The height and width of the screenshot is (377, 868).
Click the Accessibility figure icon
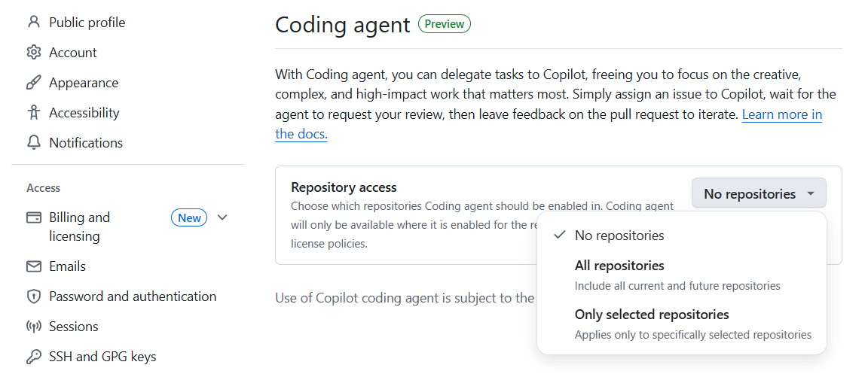(33, 113)
